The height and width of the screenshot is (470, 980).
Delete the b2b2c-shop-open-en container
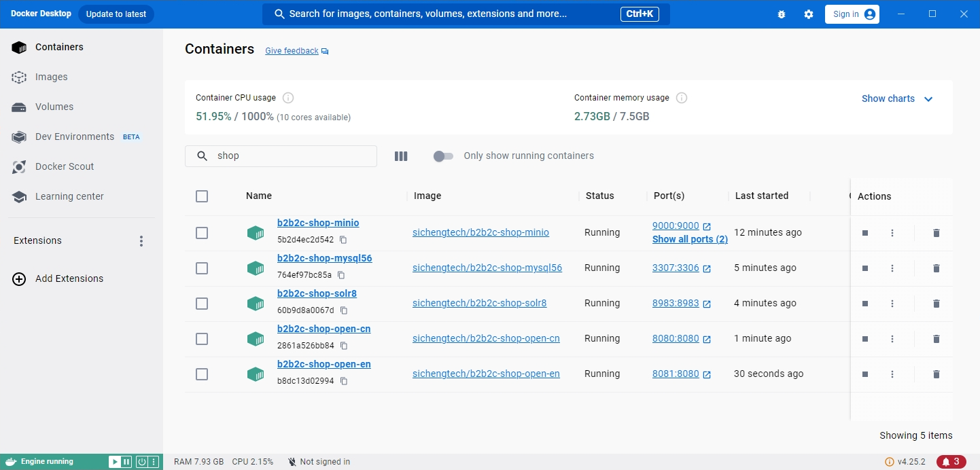(936, 374)
